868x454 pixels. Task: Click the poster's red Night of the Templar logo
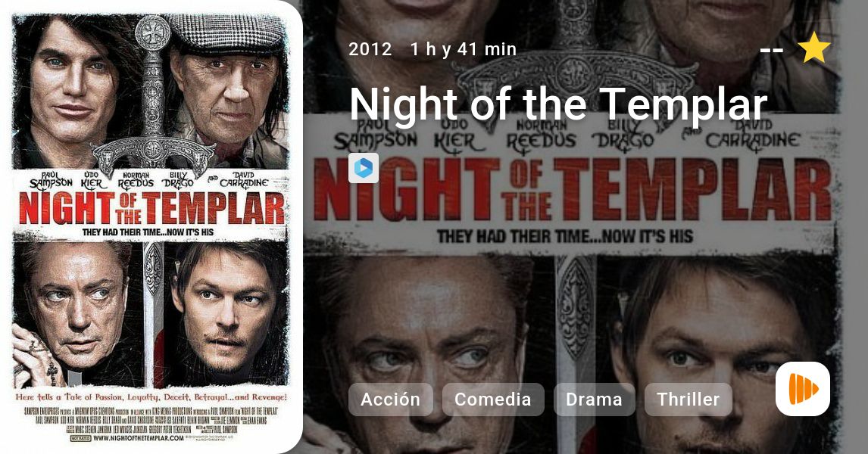click(151, 208)
